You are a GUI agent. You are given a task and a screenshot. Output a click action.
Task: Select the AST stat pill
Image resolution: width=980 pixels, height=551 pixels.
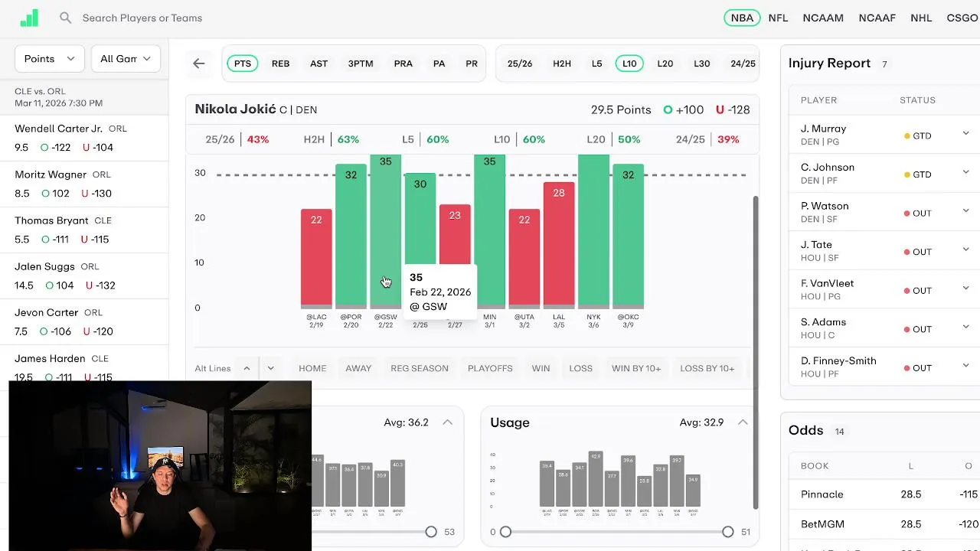coord(318,64)
